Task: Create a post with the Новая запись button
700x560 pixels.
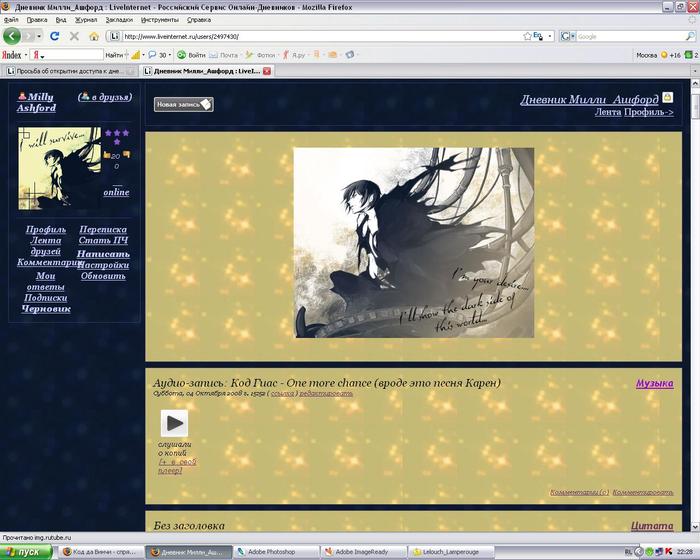Action: pyautogui.click(x=183, y=104)
